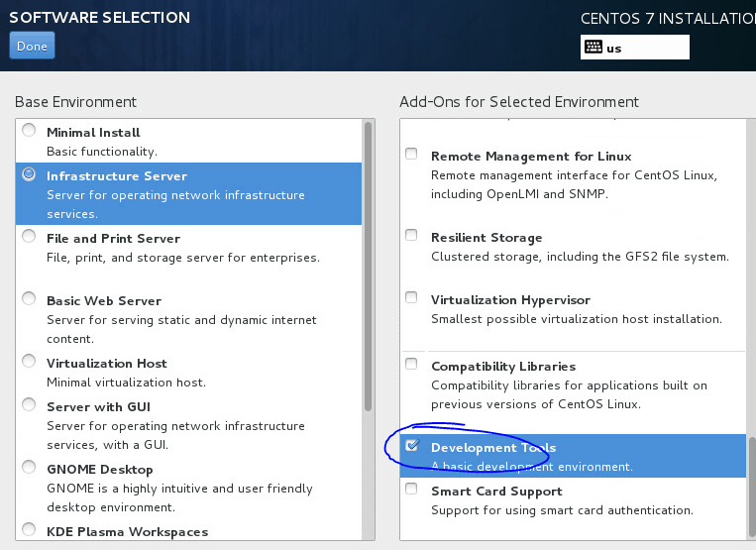The height and width of the screenshot is (550, 756).
Task: Check the Resilient Storage add-on
Action: pyautogui.click(x=411, y=235)
